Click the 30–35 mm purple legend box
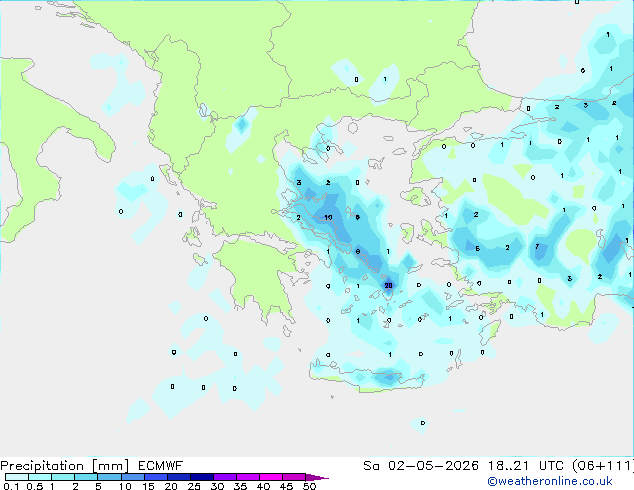Screen dimensions: 634x490 point(225,477)
